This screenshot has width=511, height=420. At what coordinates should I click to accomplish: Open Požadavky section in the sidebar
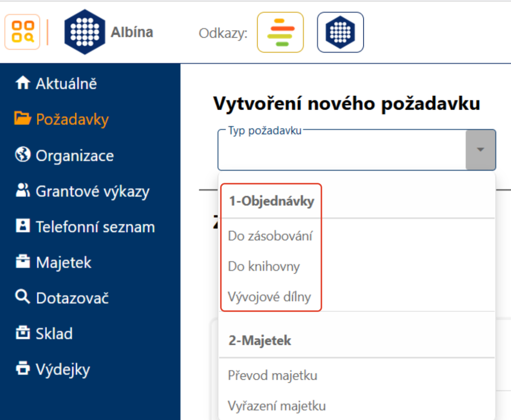coord(72,120)
